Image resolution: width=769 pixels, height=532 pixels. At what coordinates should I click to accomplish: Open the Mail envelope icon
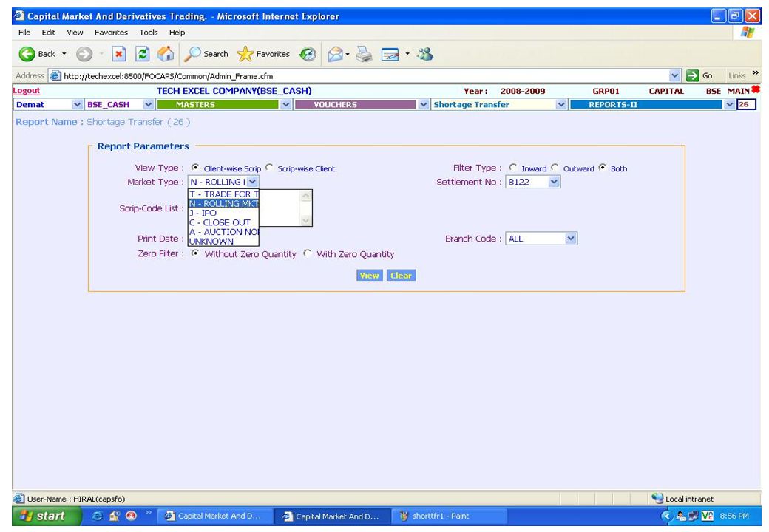[336, 54]
